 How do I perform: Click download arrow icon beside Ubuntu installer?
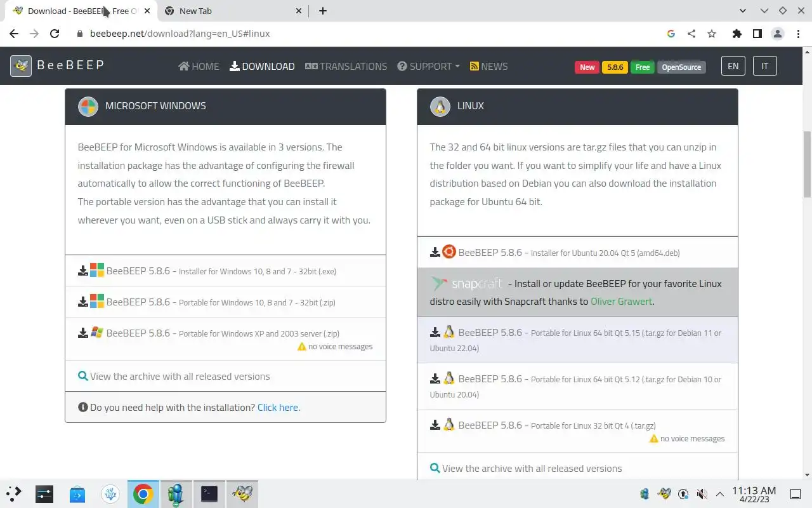(x=435, y=252)
